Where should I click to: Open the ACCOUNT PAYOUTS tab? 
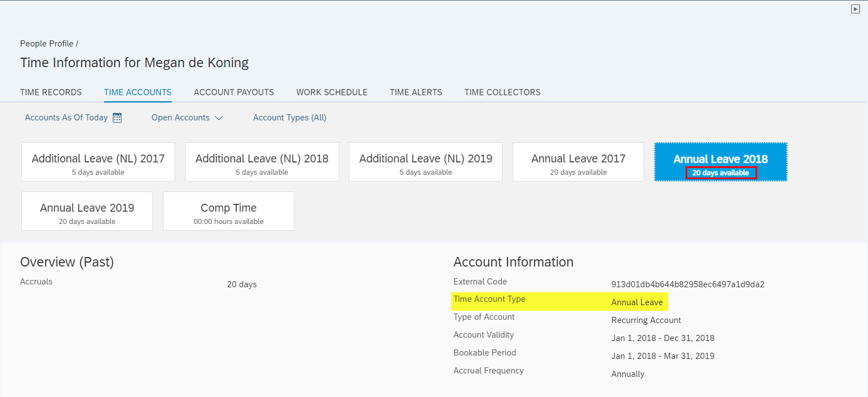(x=234, y=92)
